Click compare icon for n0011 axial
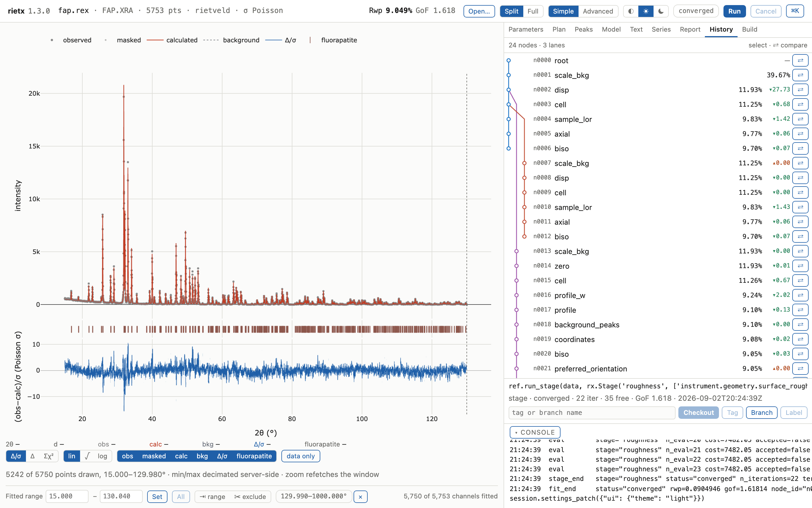 pyautogui.click(x=800, y=222)
